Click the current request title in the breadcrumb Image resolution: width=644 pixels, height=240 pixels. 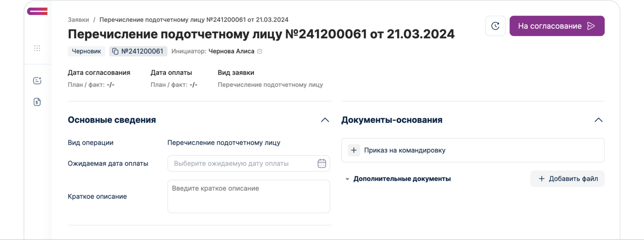(194, 20)
